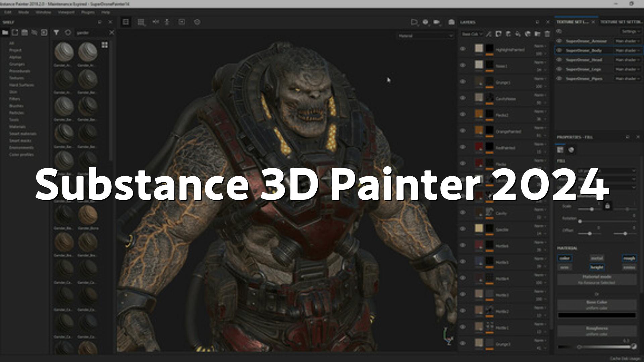Open the Edit menu

coord(8,12)
